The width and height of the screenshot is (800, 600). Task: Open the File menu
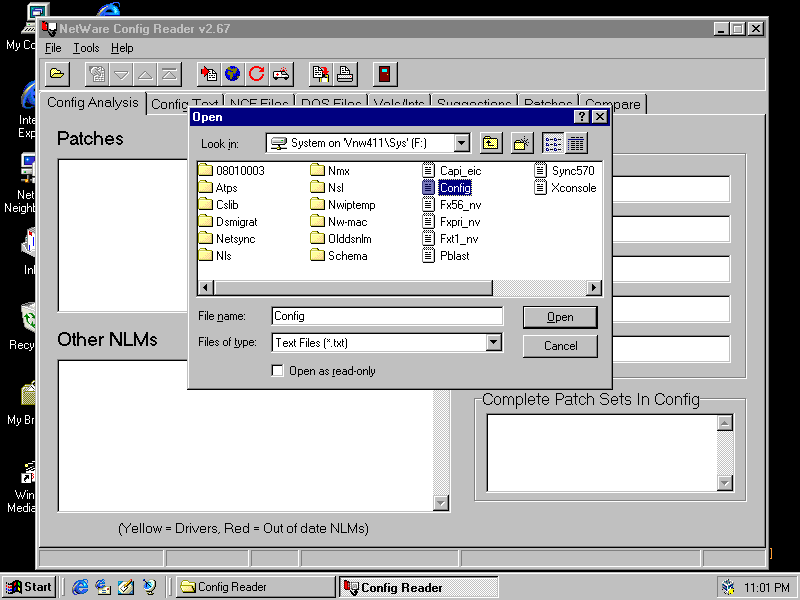(53, 48)
